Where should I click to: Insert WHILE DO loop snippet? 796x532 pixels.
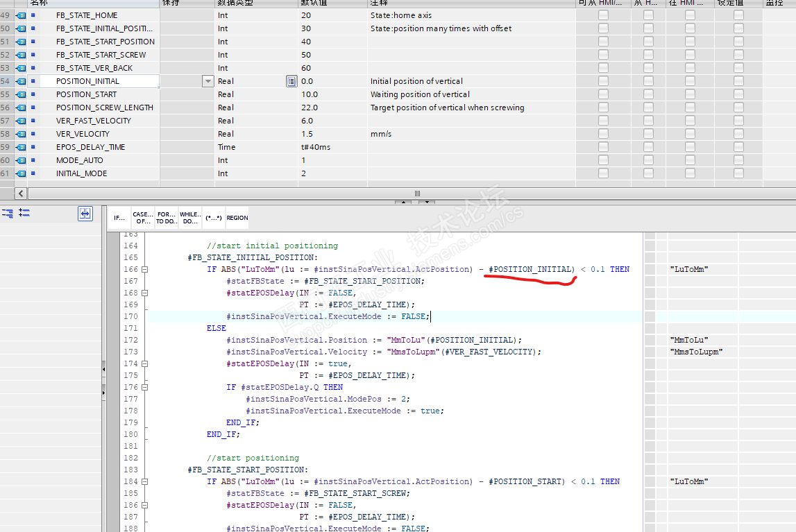pos(190,218)
